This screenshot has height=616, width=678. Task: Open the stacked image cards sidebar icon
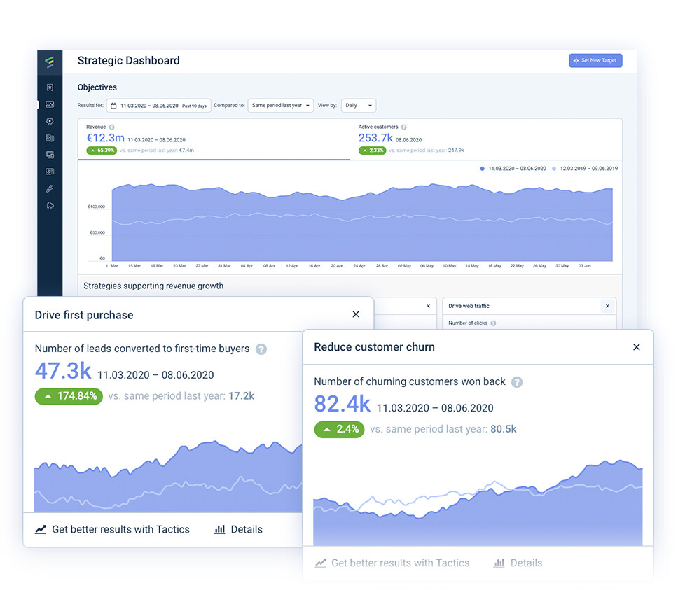(50, 138)
